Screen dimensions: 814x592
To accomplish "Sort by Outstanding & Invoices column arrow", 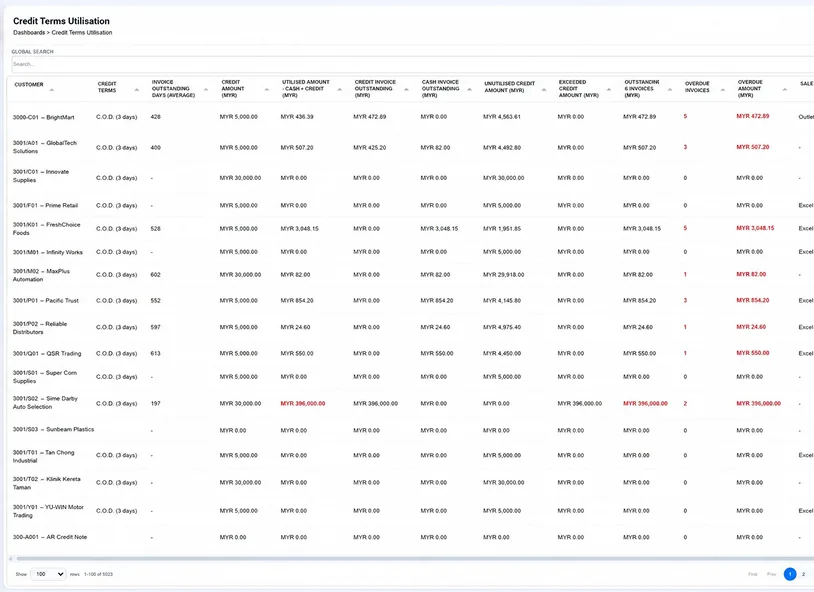I will [670, 90].
